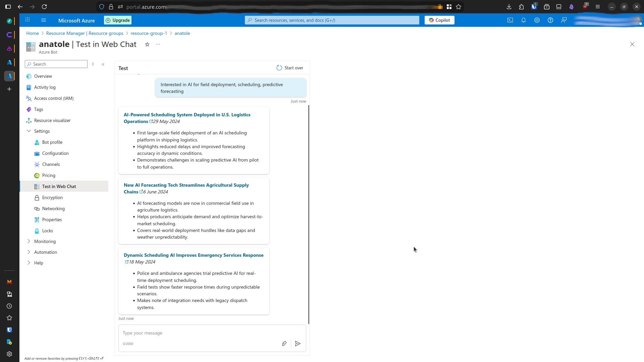This screenshot has width=644, height=362.
Task: Open the Azure portal hamburger menu
Action: 44,20
